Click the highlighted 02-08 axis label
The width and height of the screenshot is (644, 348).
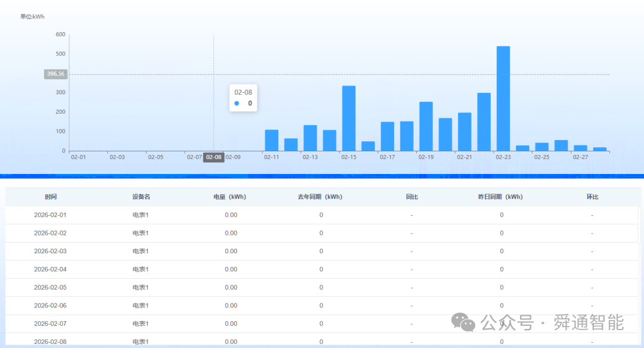[213, 157]
